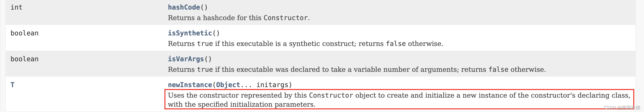Click the int return type text
Image resolution: width=644 pixels, height=112 pixels.
[x=16, y=7]
